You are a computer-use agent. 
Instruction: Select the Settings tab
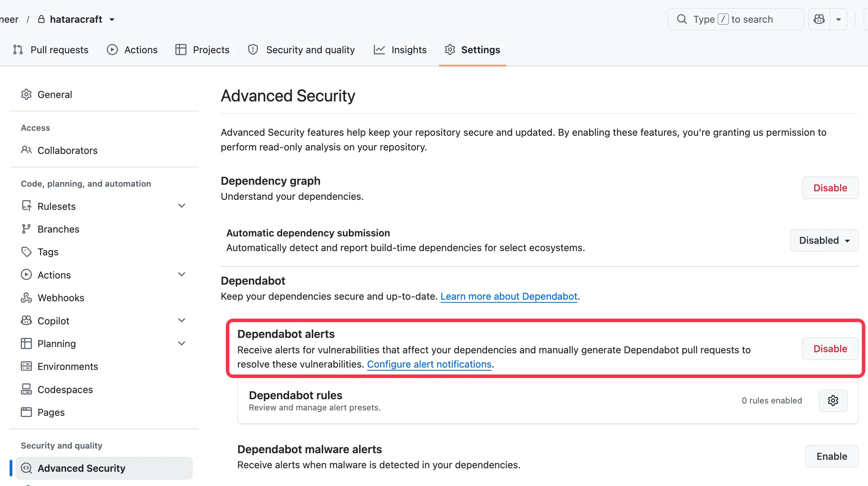coord(473,50)
